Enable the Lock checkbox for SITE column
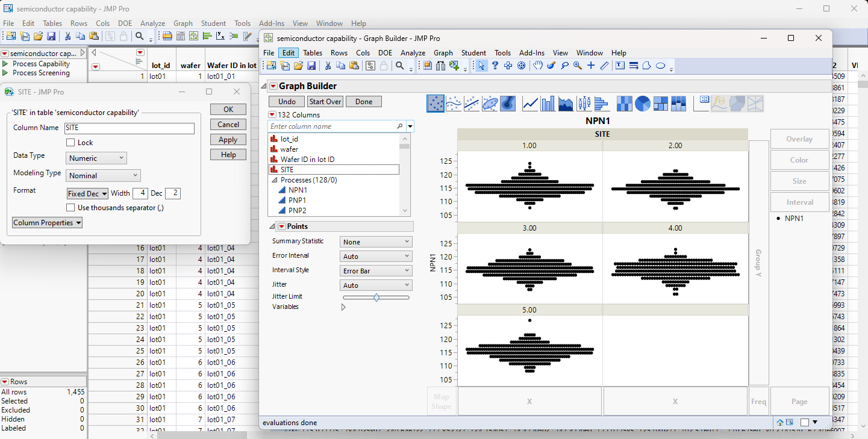868x439 pixels. [x=70, y=143]
